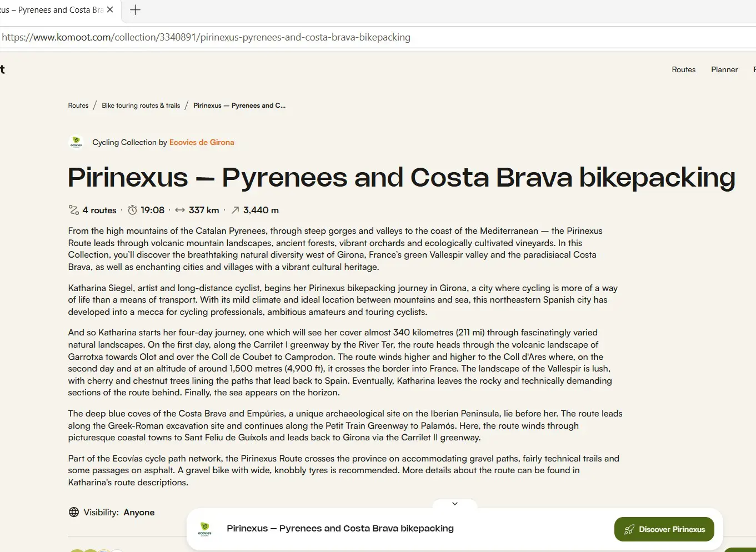The width and height of the screenshot is (756, 552).
Task: Click the distance arrows icon beside 337 km
Action: coord(180,210)
